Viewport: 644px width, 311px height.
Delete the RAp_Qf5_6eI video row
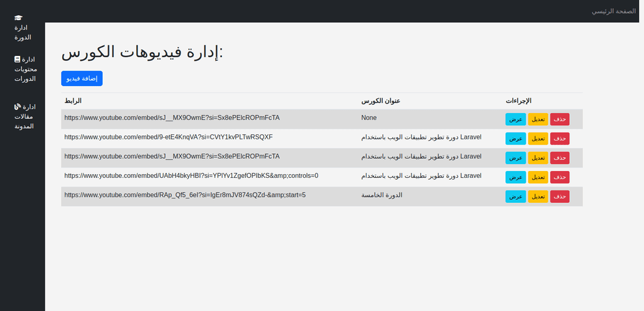click(560, 197)
